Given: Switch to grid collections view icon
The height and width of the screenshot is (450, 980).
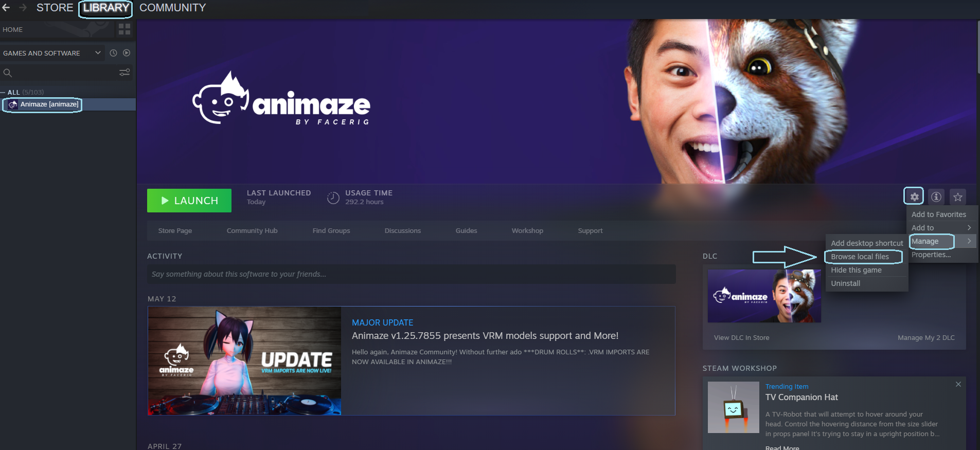Looking at the screenshot, I should pyautogui.click(x=124, y=29).
